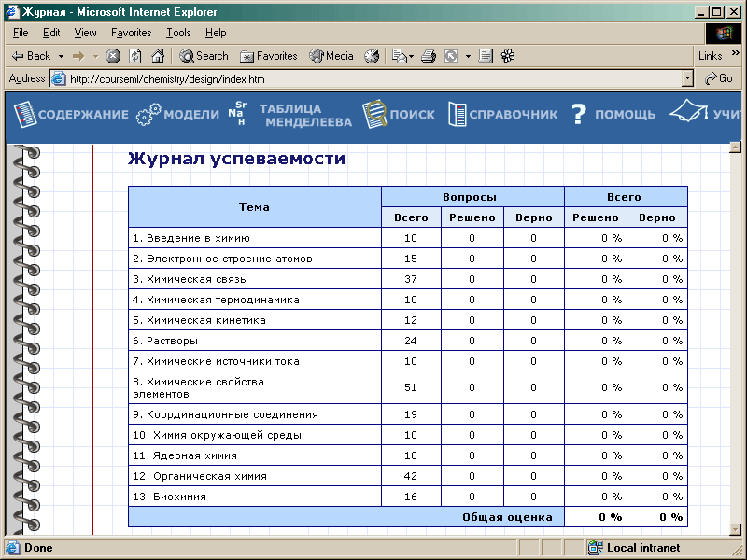Open the File menu
This screenshot has height=560, width=747.
21,33
